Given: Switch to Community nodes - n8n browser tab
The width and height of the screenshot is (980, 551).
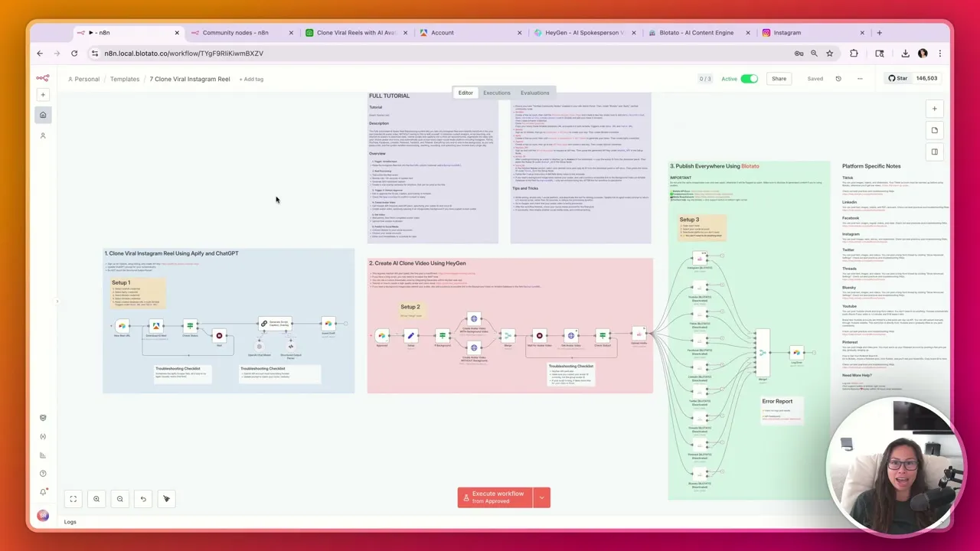Looking at the screenshot, I should pos(242,33).
